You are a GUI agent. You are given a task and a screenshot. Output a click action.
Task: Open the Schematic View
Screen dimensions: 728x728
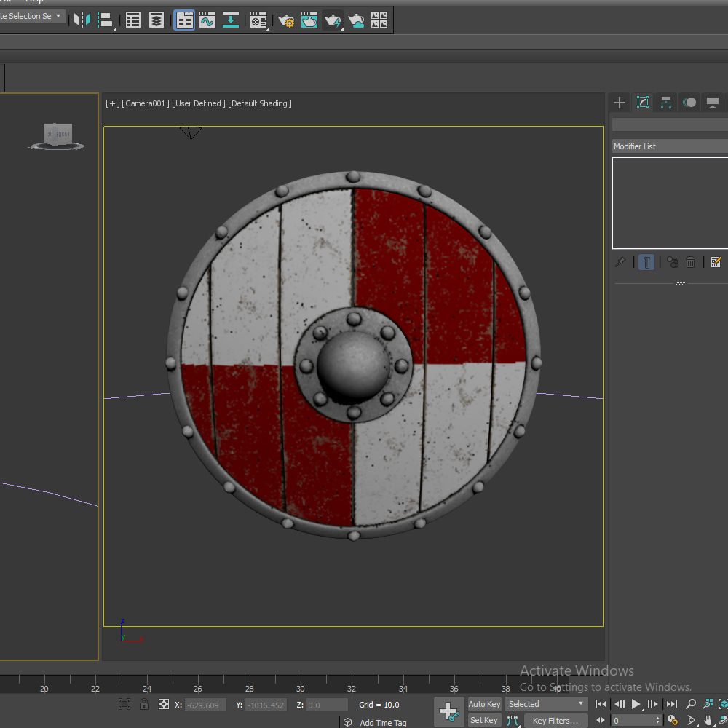click(x=231, y=20)
